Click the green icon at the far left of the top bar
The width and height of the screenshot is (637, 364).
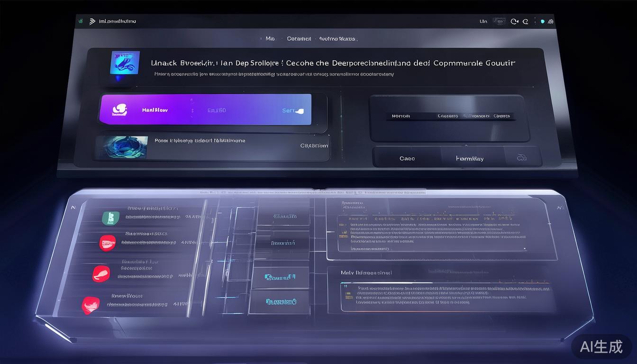80,21
